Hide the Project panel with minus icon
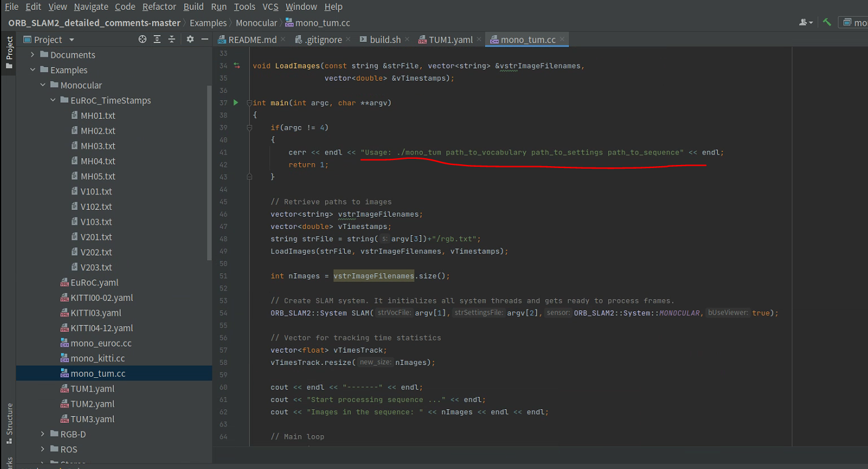This screenshot has height=469, width=868. 205,39
